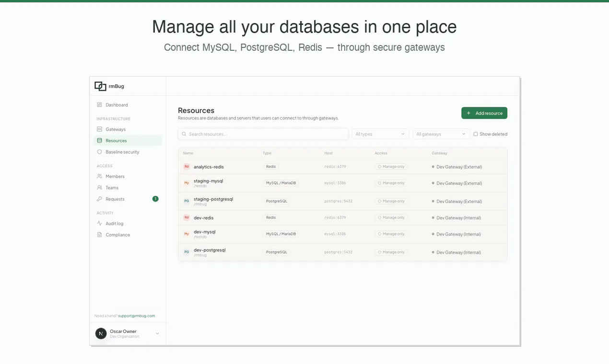The image size is (609, 364).
Task: Email support@rmbug.com link
Action: point(137,316)
